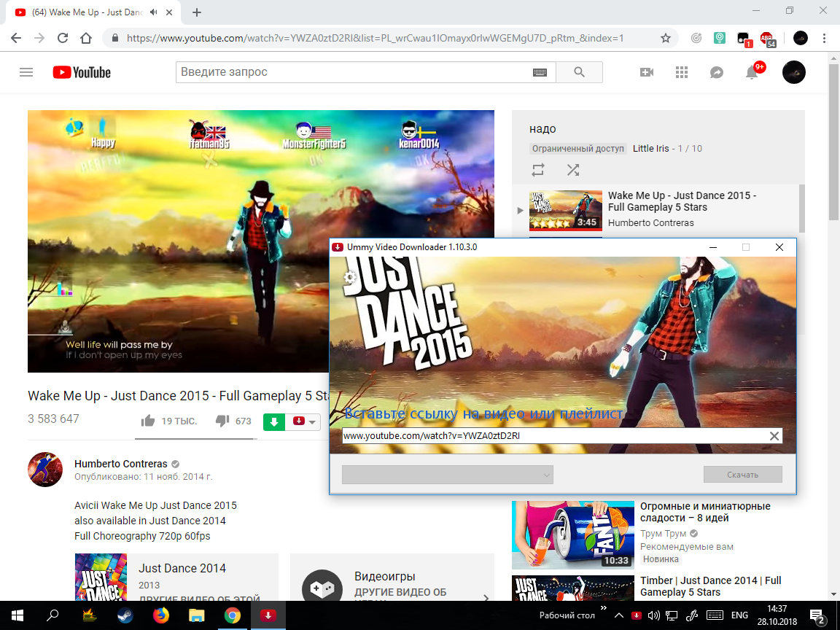Open the volume tray icon
The height and width of the screenshot is (630, 840).
[653, 615]
